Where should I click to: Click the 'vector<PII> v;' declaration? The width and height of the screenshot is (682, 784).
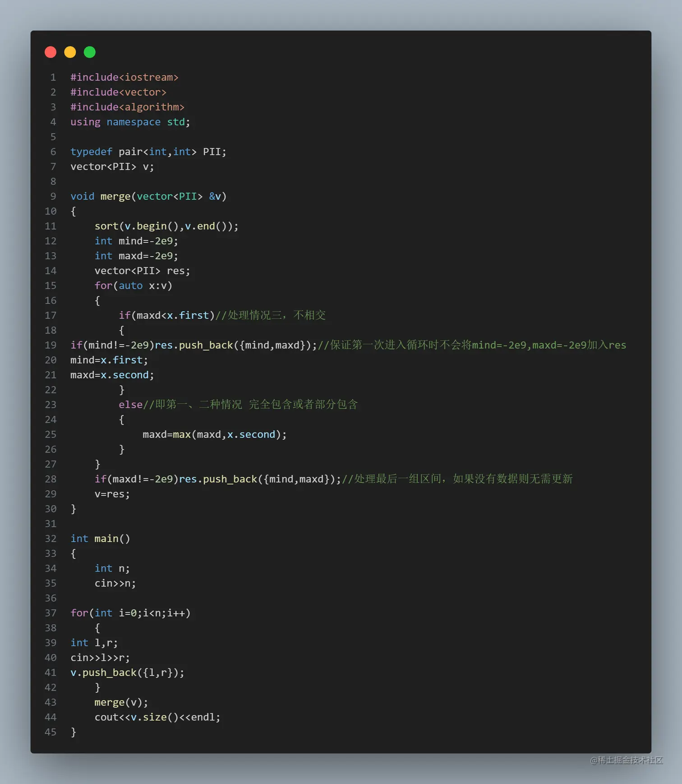[112, 167]
